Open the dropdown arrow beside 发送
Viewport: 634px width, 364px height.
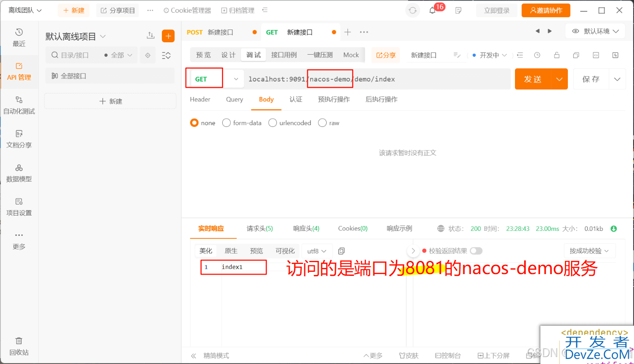[559, 79]
